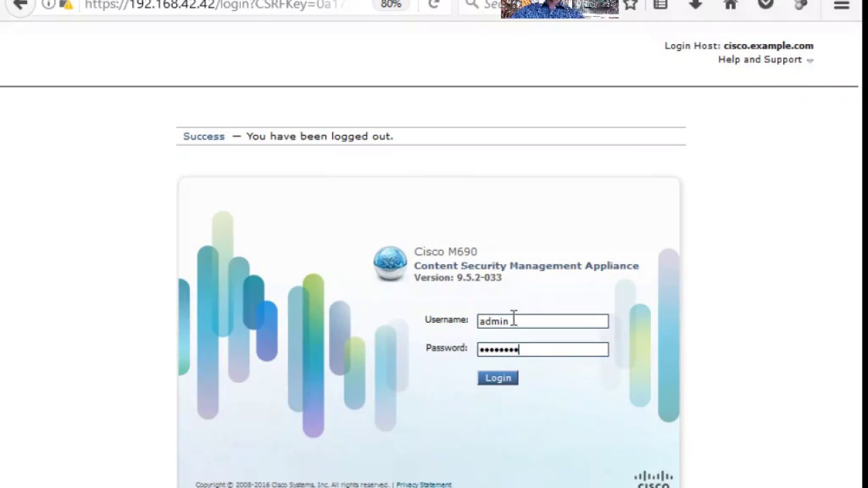The width and height of the screenshot is (868, 488).
Task: Select 'You have been logged out.' message
Action: [319, 136]
